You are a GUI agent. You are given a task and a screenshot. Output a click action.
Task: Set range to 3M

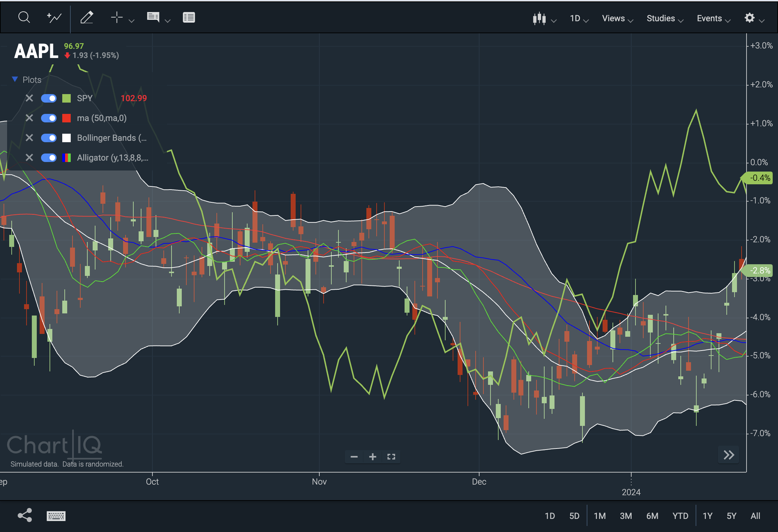click(x=626, y=516)
